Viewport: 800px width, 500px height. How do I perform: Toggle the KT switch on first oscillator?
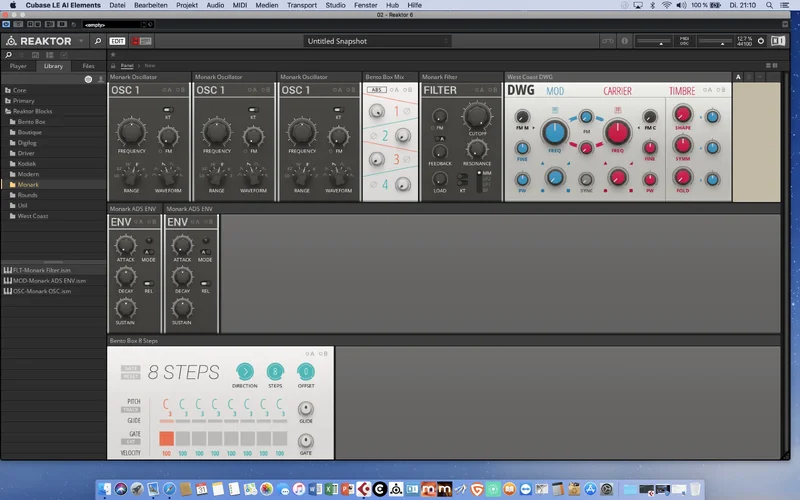(168, 108)
